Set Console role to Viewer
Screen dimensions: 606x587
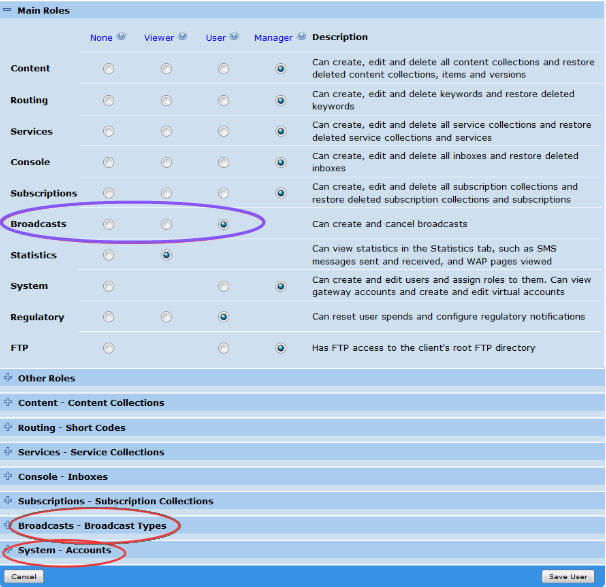167,162
